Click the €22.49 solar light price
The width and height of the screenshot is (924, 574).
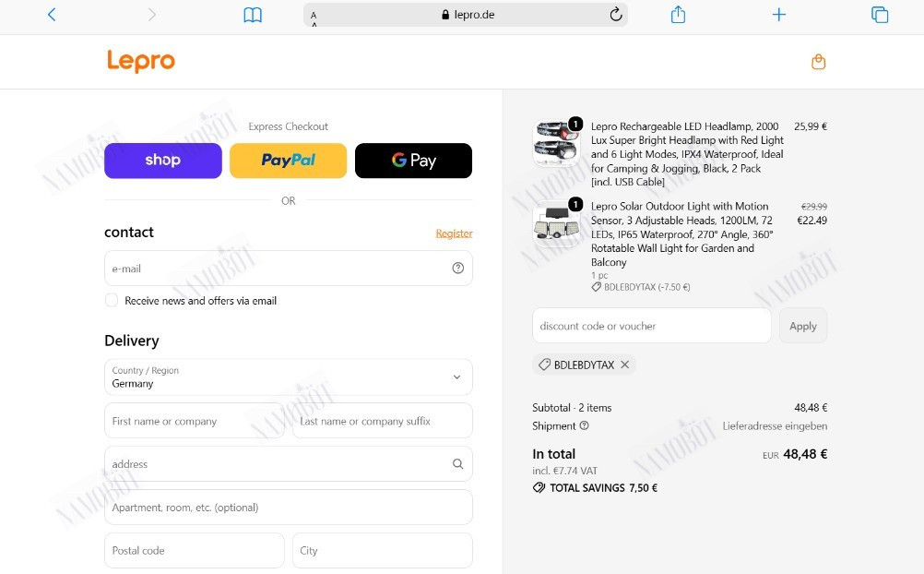click(x=812, y=221)
